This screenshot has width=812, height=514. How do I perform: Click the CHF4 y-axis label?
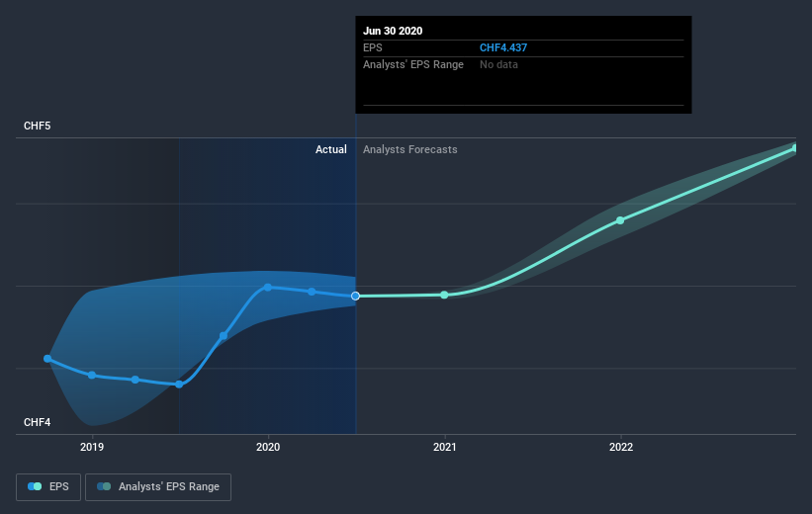tap(38, 423)
